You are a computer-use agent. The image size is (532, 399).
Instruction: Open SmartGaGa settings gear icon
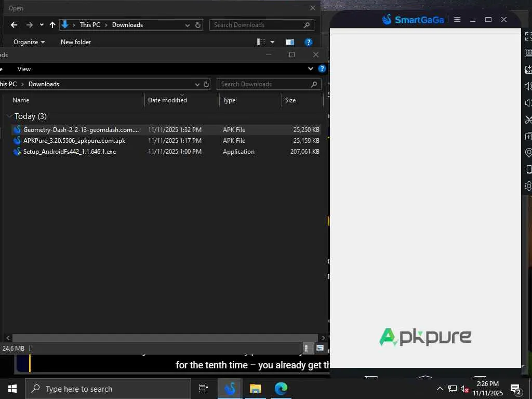tap(528, 186)
